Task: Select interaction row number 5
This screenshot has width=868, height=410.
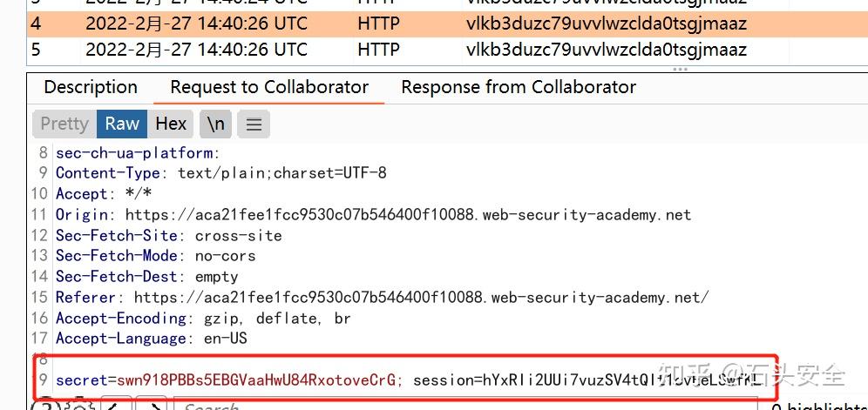Action: pyautogui.click(x=37, y=50)
